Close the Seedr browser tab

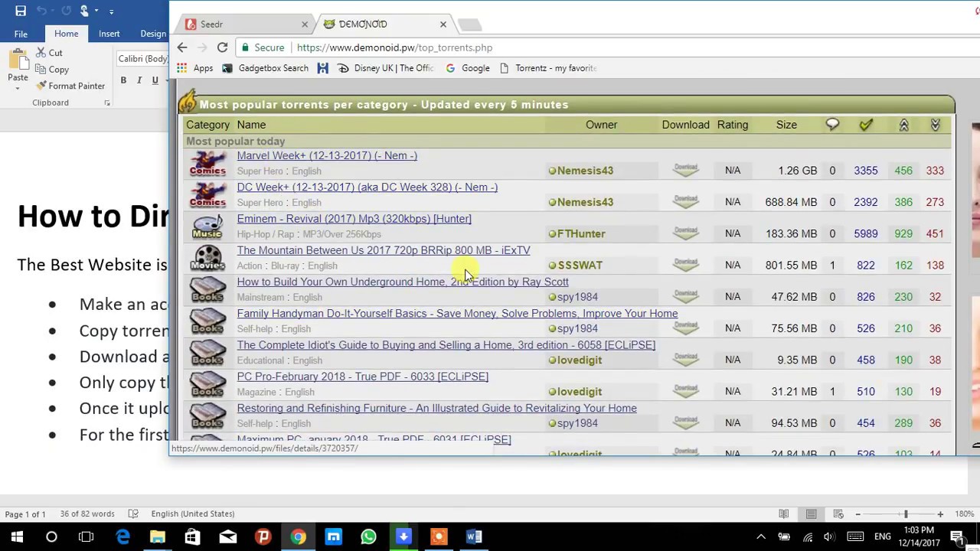coord(304,24)
